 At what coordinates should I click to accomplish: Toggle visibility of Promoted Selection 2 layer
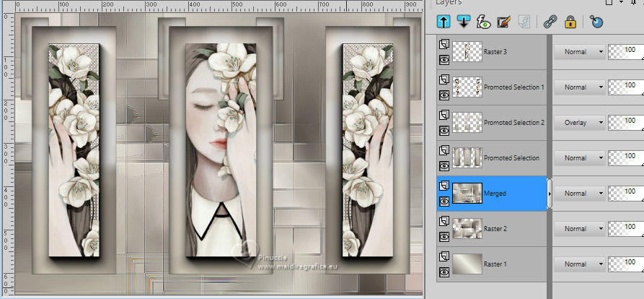point(444,131)
